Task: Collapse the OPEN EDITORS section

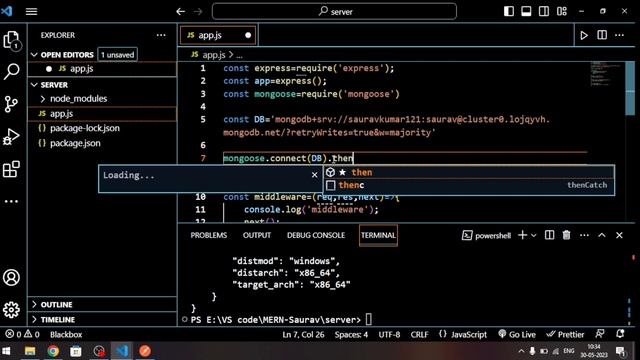Action: coord(34,55)
